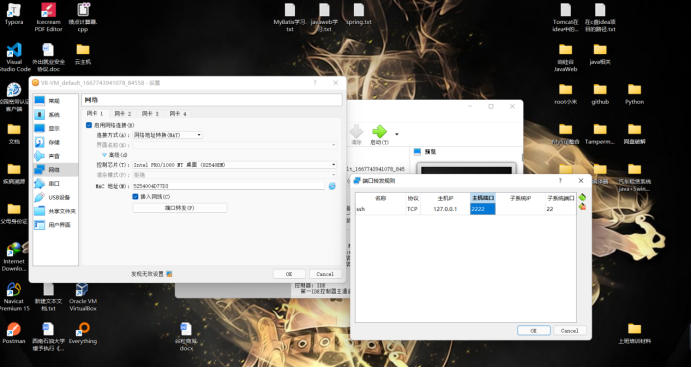
Task: Select the Python folder on desktop
Action: tap(634, 94)
